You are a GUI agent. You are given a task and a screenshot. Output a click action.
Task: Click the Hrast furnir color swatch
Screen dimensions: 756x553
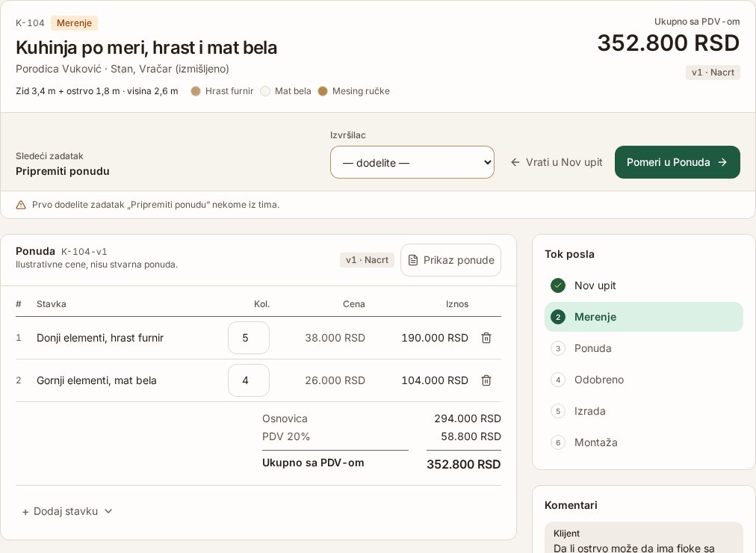[x=195, y=91]
